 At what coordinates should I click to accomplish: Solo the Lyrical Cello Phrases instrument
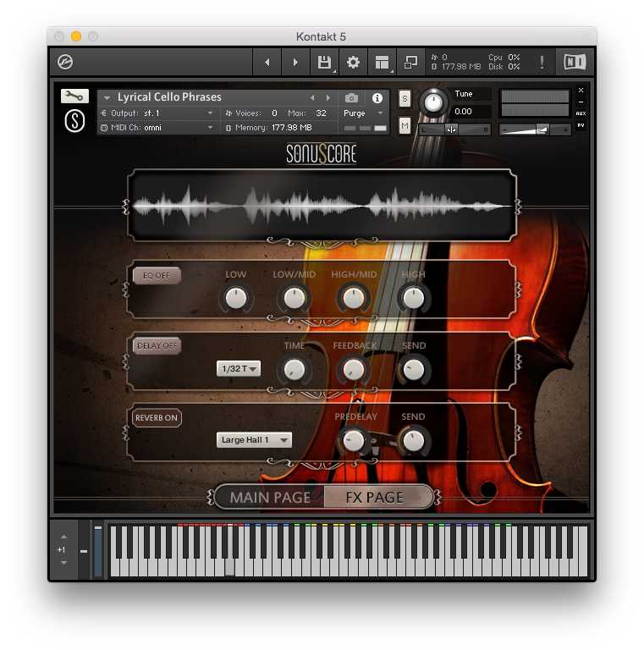pos(405,99)
